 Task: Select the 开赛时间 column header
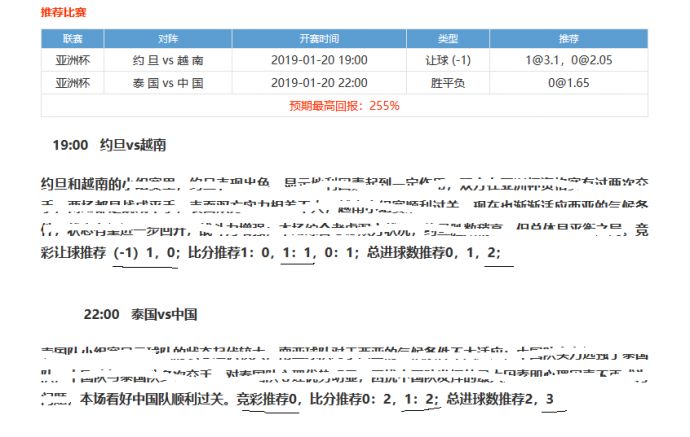coord(319,39)
